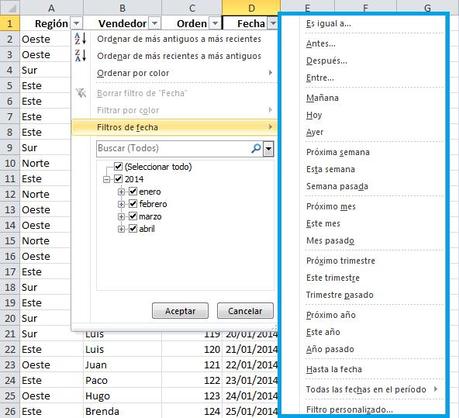This screenshot has width=459, height=418.
Task: Click the magnifier icon in the search box
Action: (256, 148)
